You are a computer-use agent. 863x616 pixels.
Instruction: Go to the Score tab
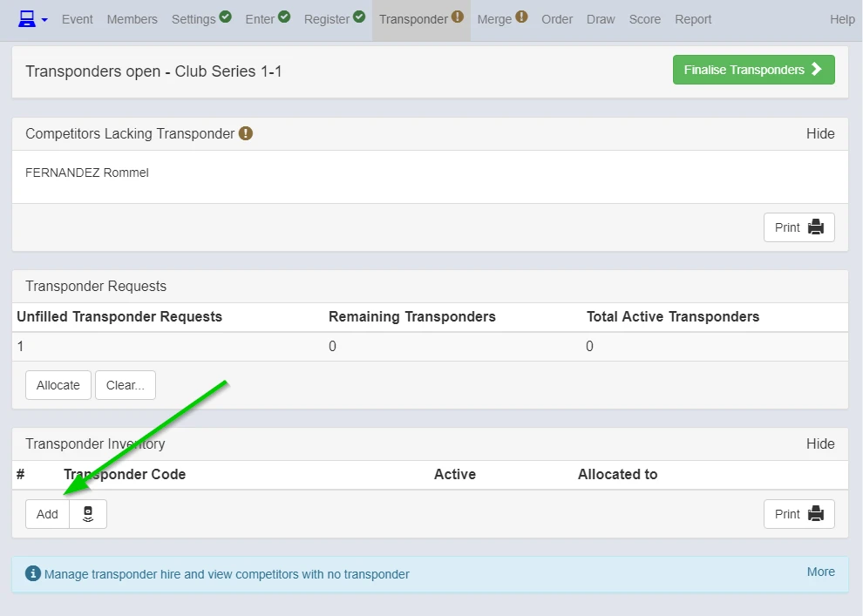click(x=644, y=19)
